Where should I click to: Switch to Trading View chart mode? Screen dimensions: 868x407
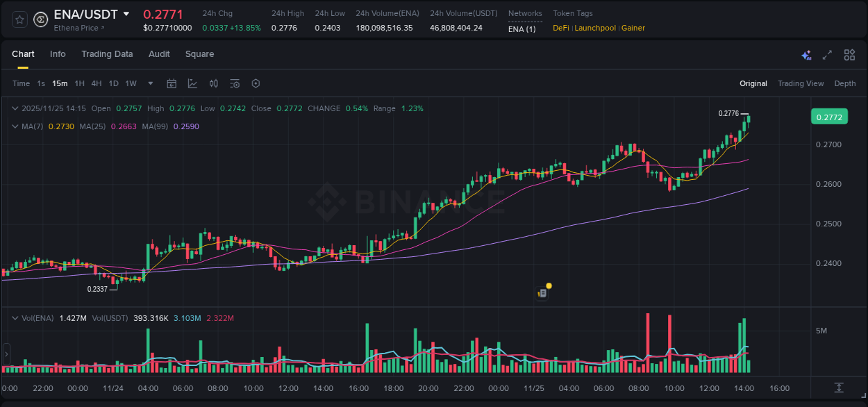pos(801,83)
